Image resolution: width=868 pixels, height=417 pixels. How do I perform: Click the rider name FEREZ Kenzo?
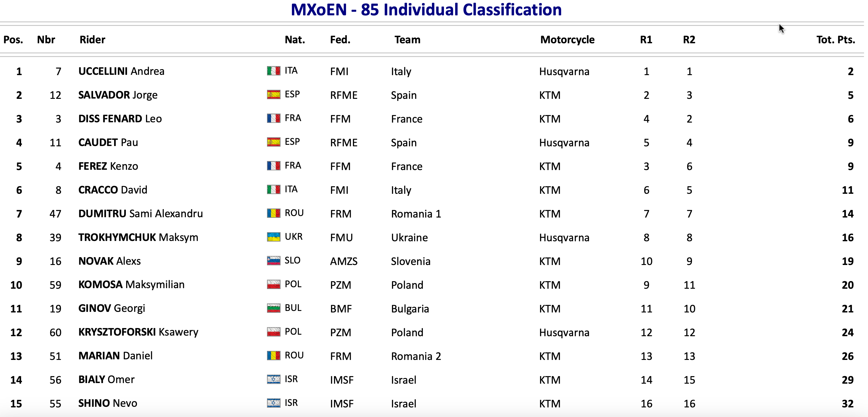(108, 166)
